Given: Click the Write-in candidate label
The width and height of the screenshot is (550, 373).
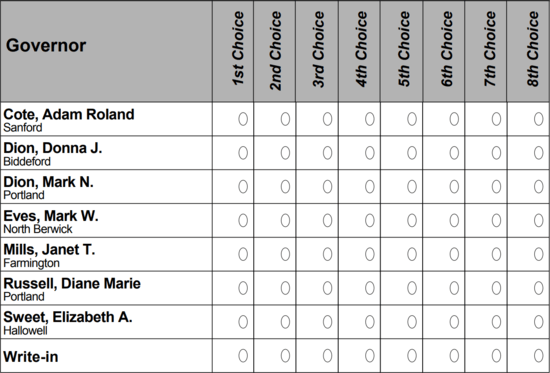Looking at the screenshot, I should (x=31, y=357).
